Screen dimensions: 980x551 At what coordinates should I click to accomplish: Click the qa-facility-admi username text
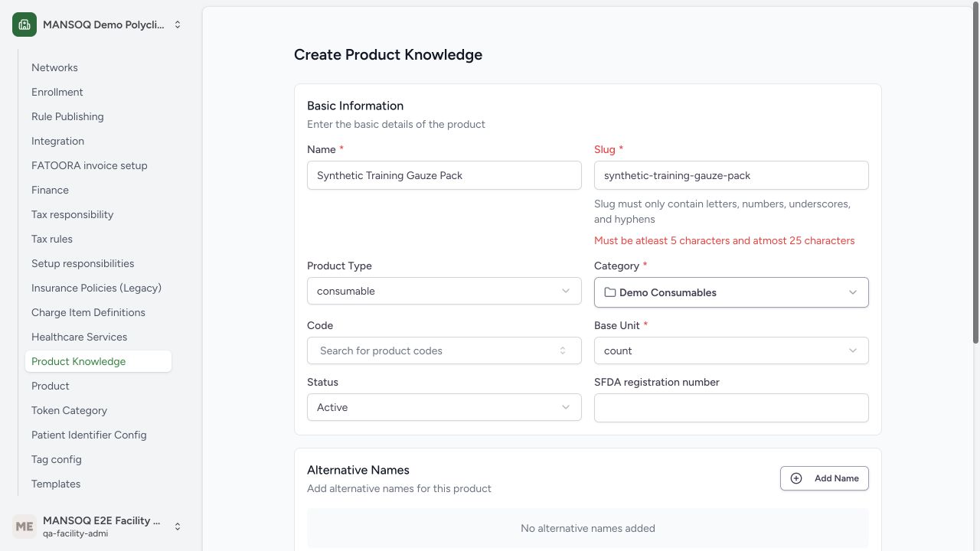(x=76, y=533)
